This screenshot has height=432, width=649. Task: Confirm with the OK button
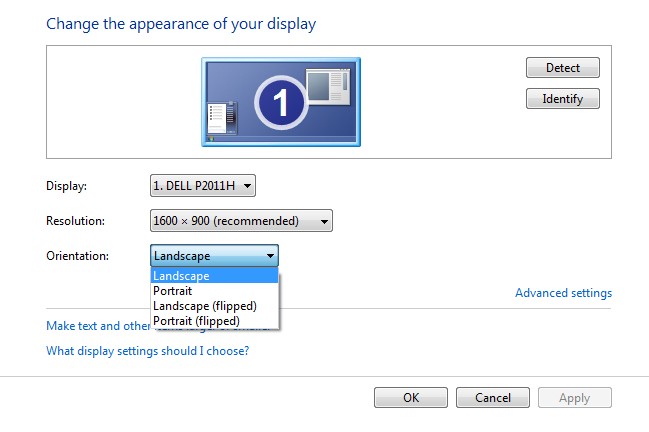410,397
